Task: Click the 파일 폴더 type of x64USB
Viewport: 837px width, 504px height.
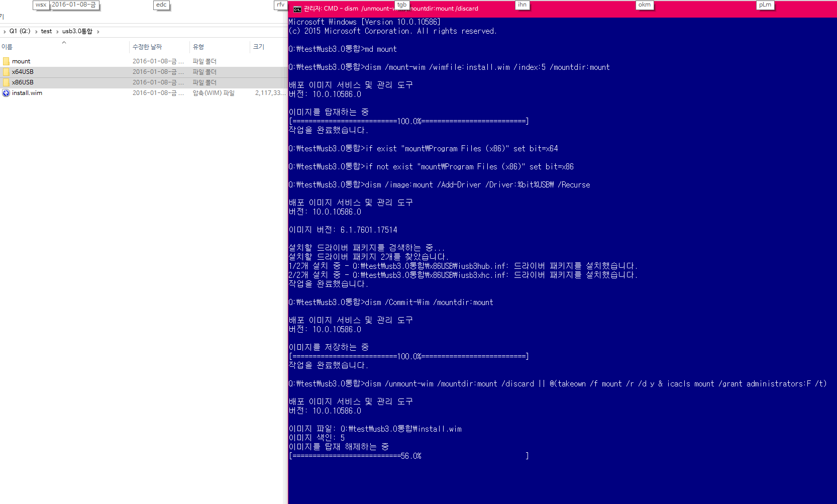Action: 204,72
